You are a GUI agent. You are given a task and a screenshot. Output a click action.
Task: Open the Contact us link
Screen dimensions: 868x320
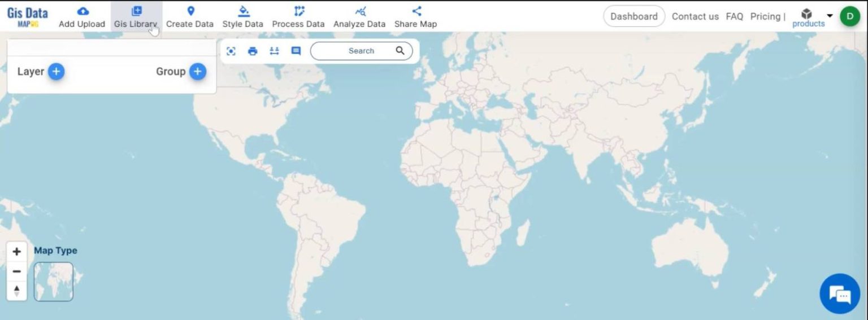695,16
